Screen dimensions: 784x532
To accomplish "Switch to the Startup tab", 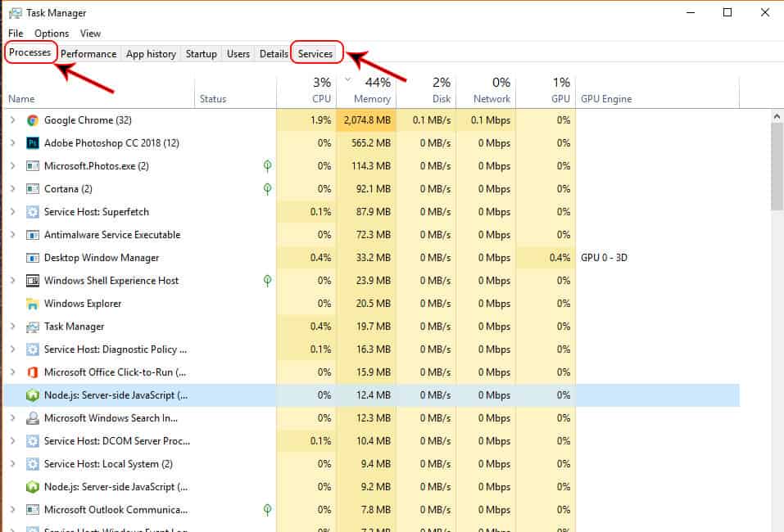I will [x=202, y=54].
